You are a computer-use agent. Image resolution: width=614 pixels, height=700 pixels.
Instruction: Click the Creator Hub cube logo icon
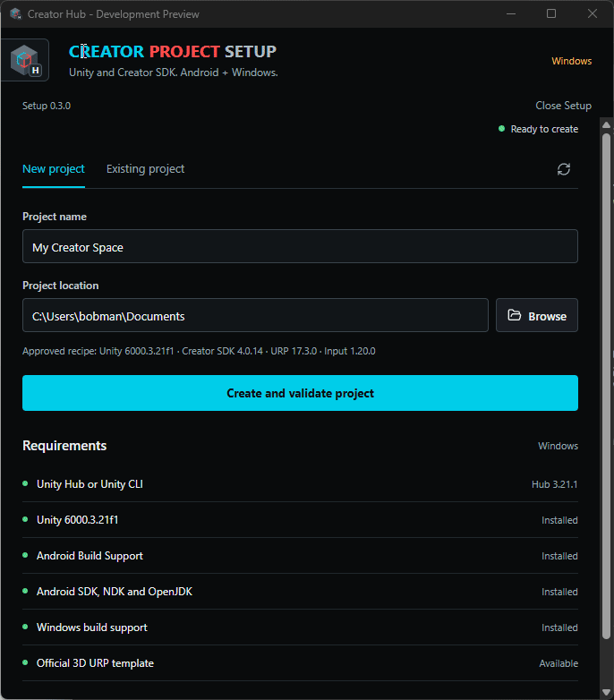[25, 60]
